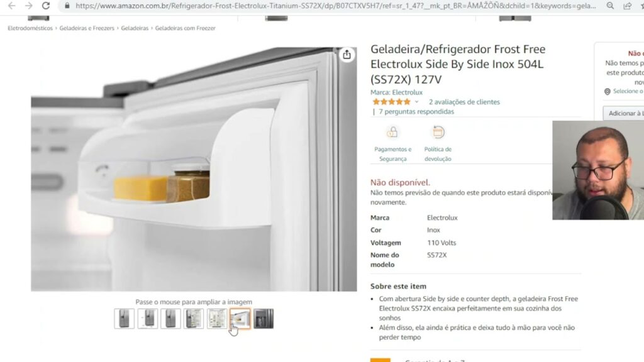Screen dimensions: 644x362
Task: Expand the star rating dropdown chevron
Action: [416, 102]
